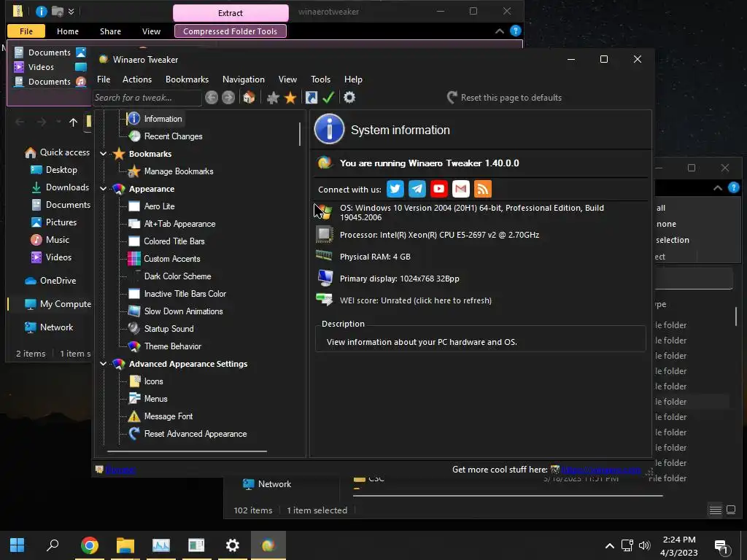Collapse the Bookmarks tree group

(104, 154)
